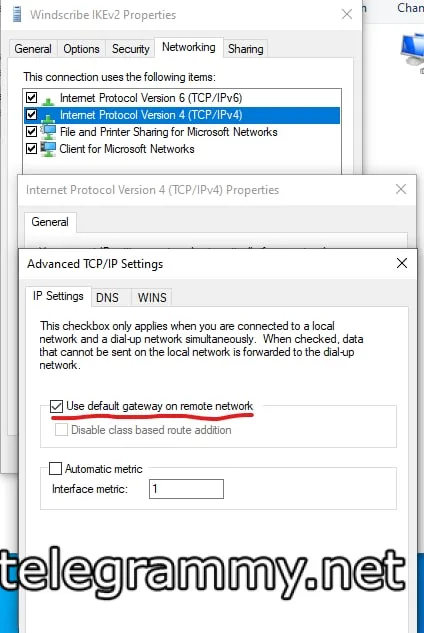Click the TCP/IPv6 protocol network icon

[x=48, y=101]
